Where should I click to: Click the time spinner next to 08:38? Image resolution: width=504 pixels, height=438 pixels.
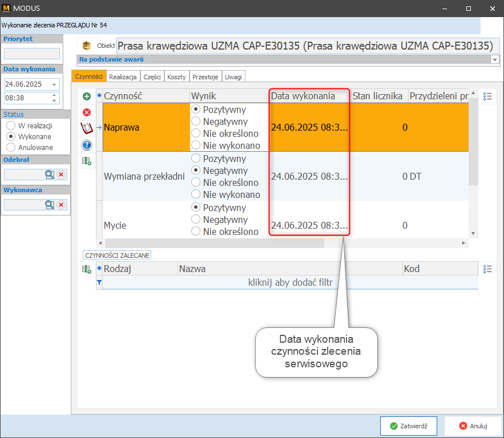[55, 98]
